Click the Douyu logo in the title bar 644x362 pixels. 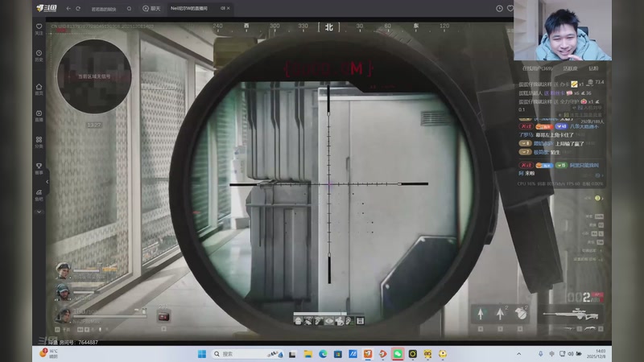pyautogui.click(x=47, y=8)
